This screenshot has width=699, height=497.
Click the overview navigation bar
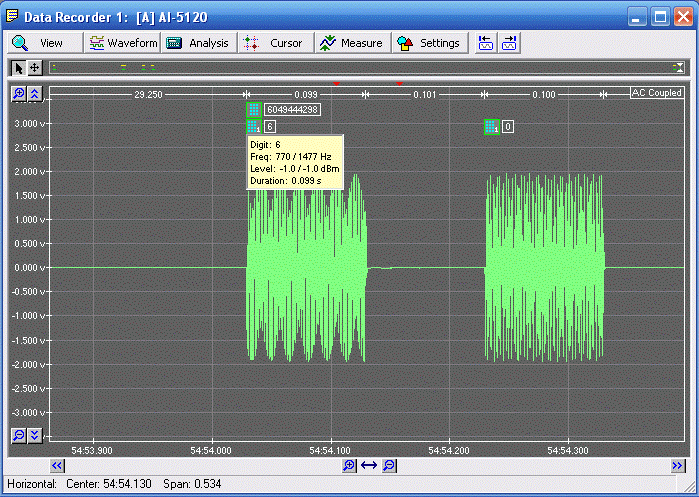point(366,68)
